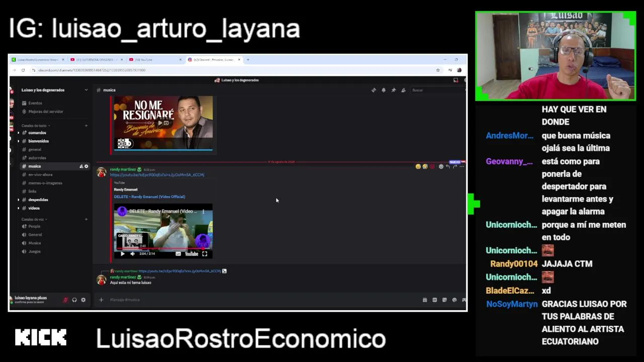The image size is (644, 362).
Task: Open the Threads icon in channel header
Action: (x=373, y=90)
